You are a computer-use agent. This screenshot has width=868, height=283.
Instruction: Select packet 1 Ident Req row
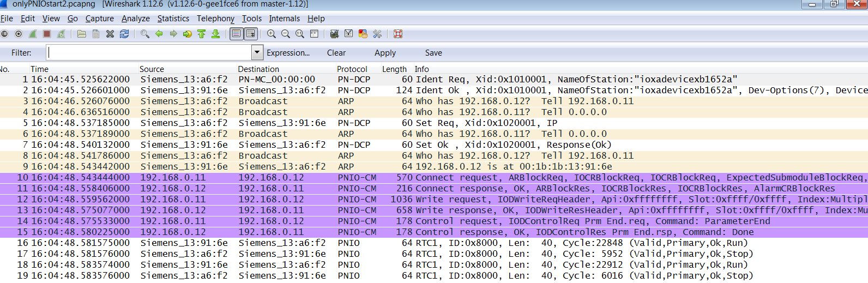coord(434,79)
